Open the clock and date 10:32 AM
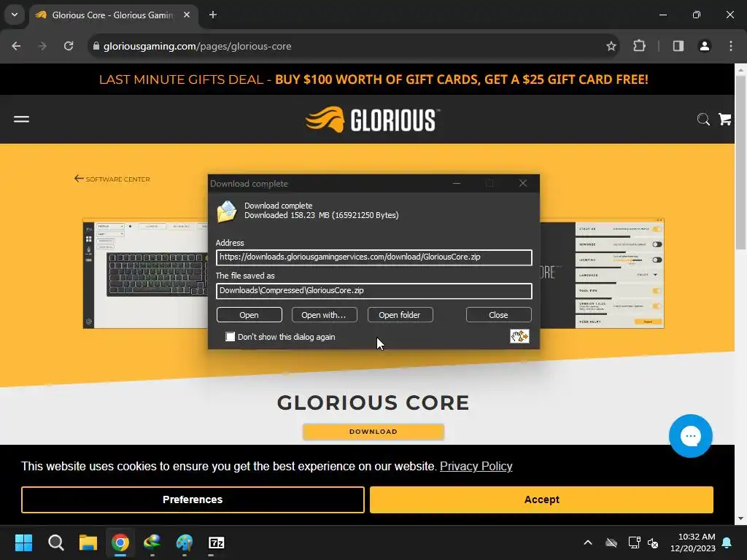 (x=693, y=542)
